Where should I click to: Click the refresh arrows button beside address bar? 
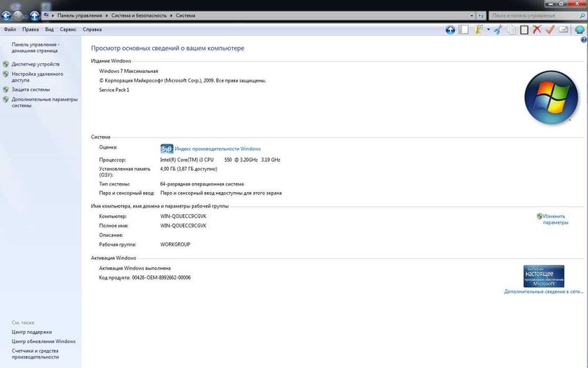[x=481, y=15]
